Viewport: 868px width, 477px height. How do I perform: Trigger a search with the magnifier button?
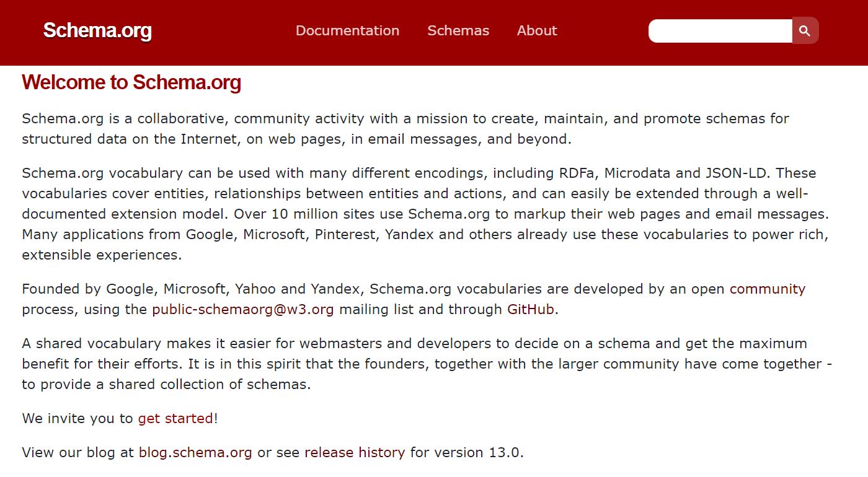(x=805, y=30)
